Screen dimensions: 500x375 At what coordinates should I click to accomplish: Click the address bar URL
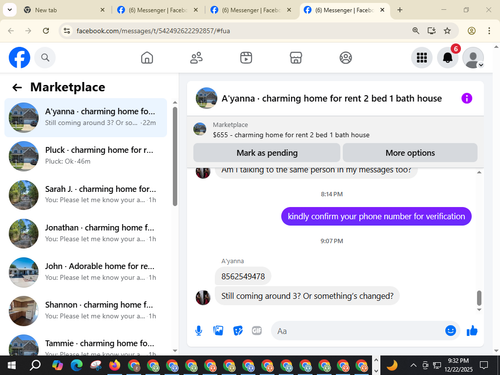coord(153,31)
